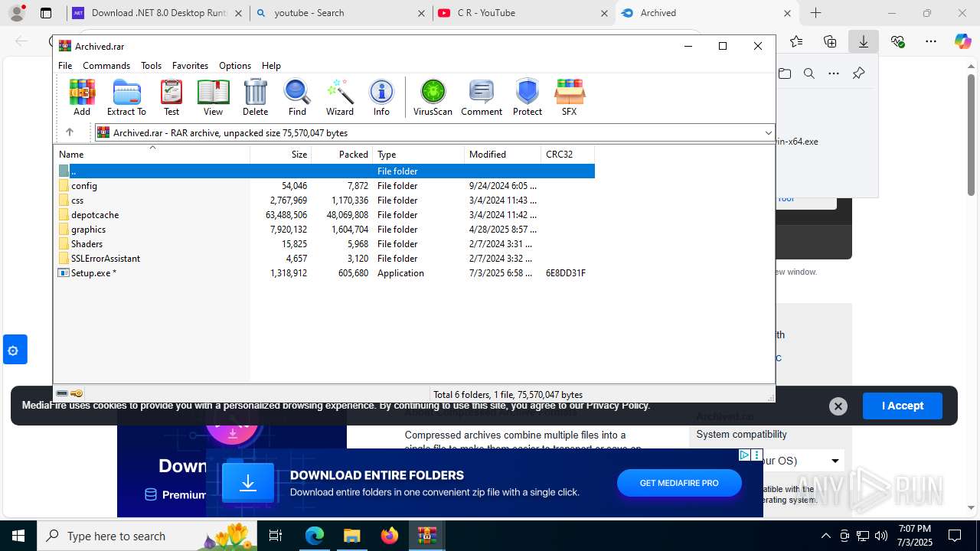Switch to youtube - Search tab
This screenshot has height=551, width=980.
(x=341, y=13)
